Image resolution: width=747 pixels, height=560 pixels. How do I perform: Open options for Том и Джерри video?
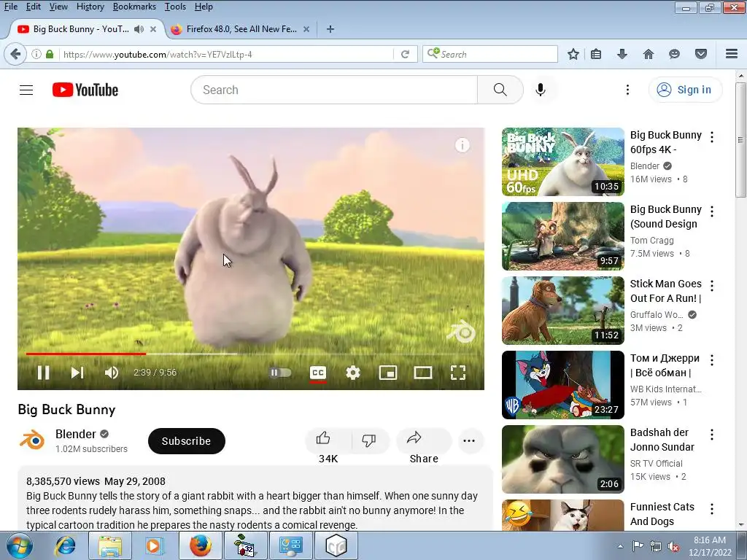pyautogui.click(x=712, y=360)
